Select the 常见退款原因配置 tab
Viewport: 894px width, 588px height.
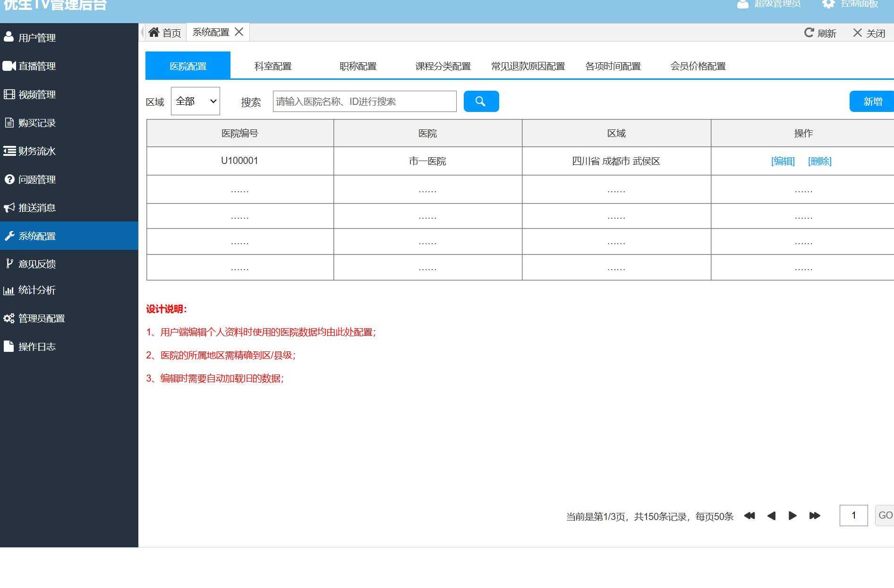[x=528, y=66]
